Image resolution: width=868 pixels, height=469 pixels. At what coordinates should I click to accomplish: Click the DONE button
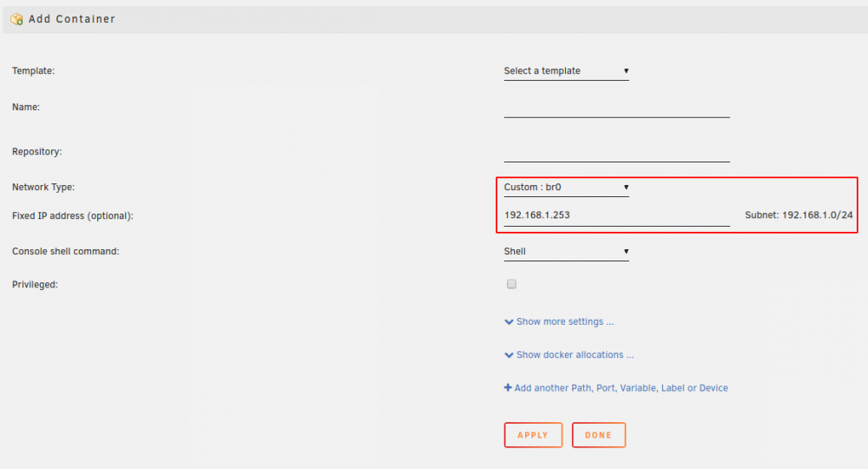tap(598, 435)
